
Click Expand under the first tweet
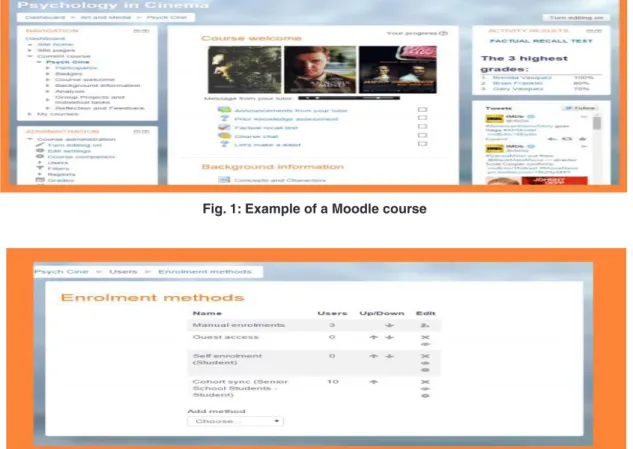[x=496, y=139]
